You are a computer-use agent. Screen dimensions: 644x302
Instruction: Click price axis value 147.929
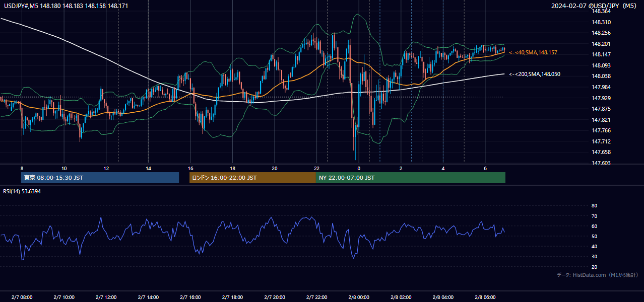(601, 98)
